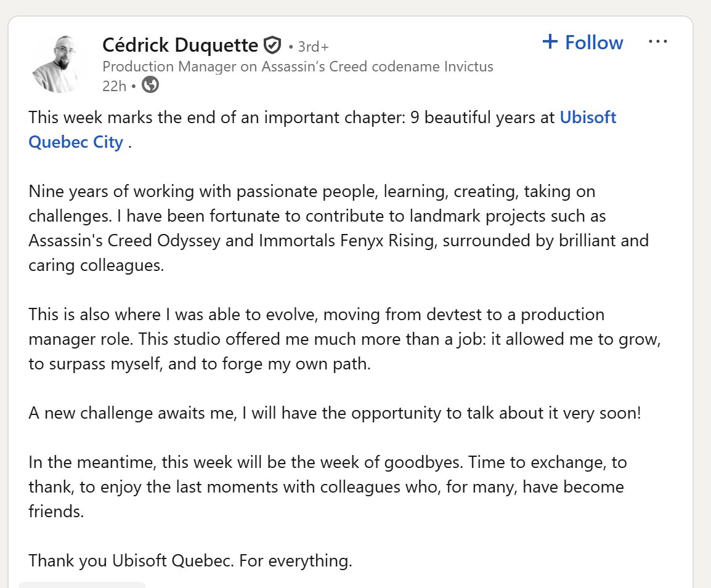Open the three-dot post options menu
Image resolution: width=711 pixels, height=588 pixels.
click(657, 42)
